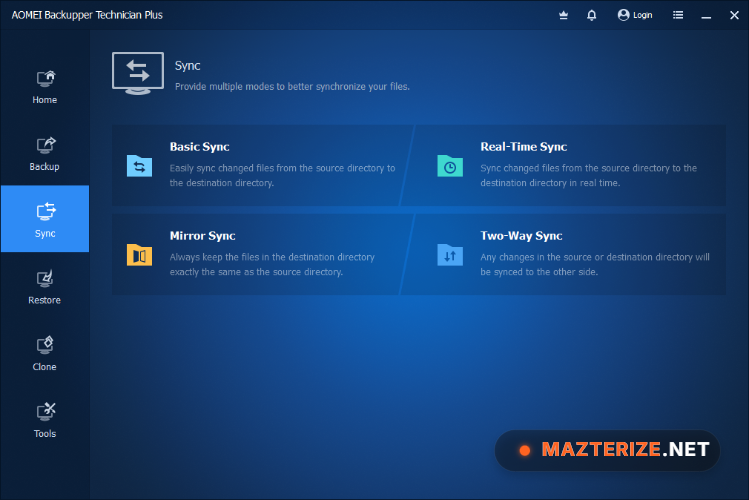The height and width of the screenshot is (500, 749).
Task: Open notifications bell icon
Action: click(x=591, y=15)
